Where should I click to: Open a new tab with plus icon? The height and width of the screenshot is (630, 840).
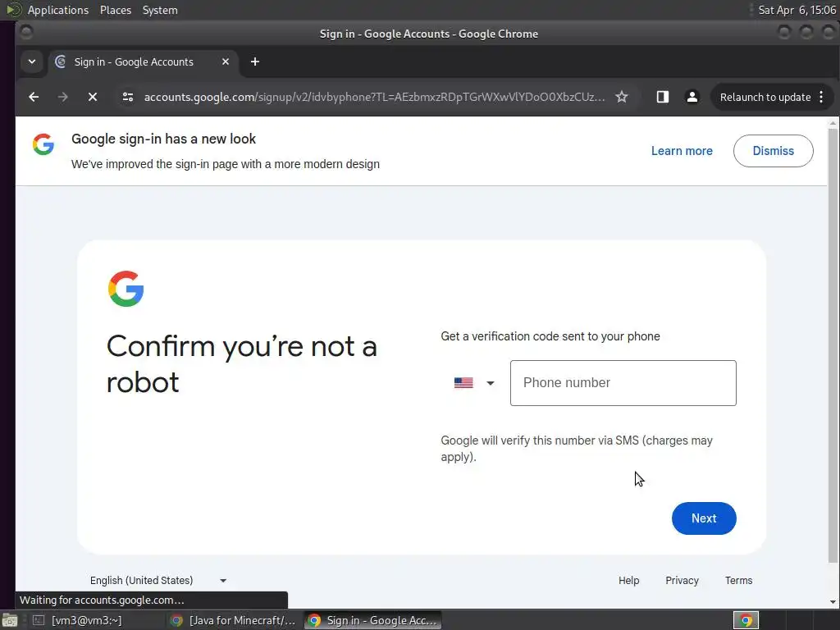(255, 62)
